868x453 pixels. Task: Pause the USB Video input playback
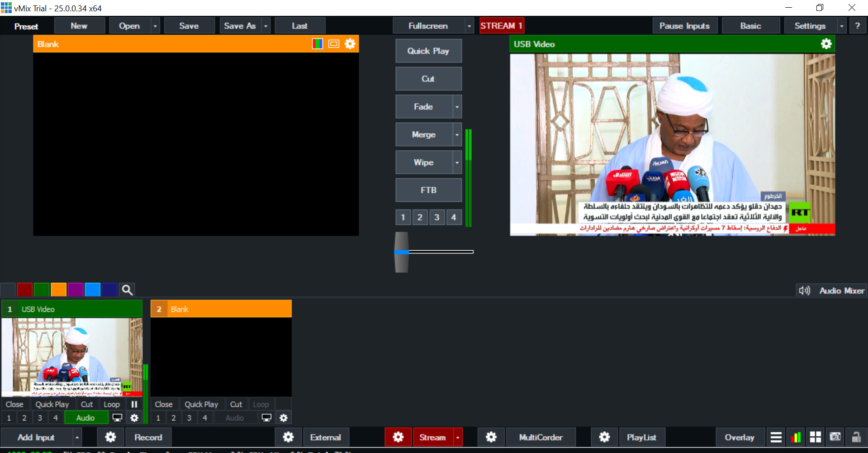[134, 404]
